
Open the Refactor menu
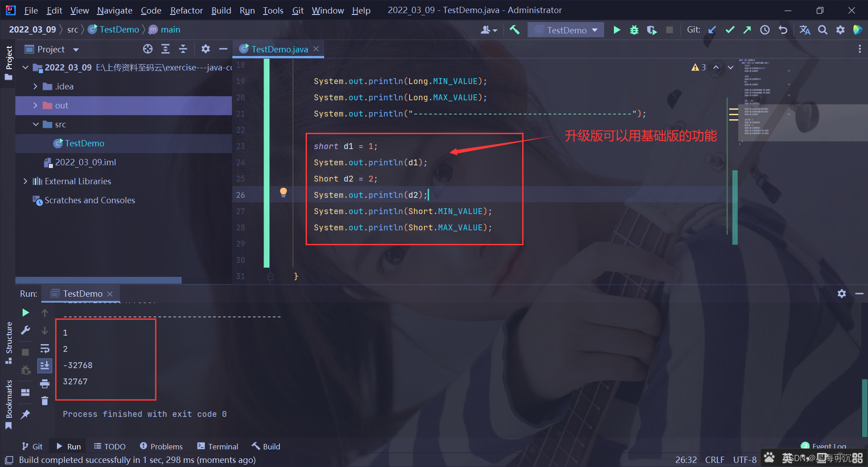(186, 10)
